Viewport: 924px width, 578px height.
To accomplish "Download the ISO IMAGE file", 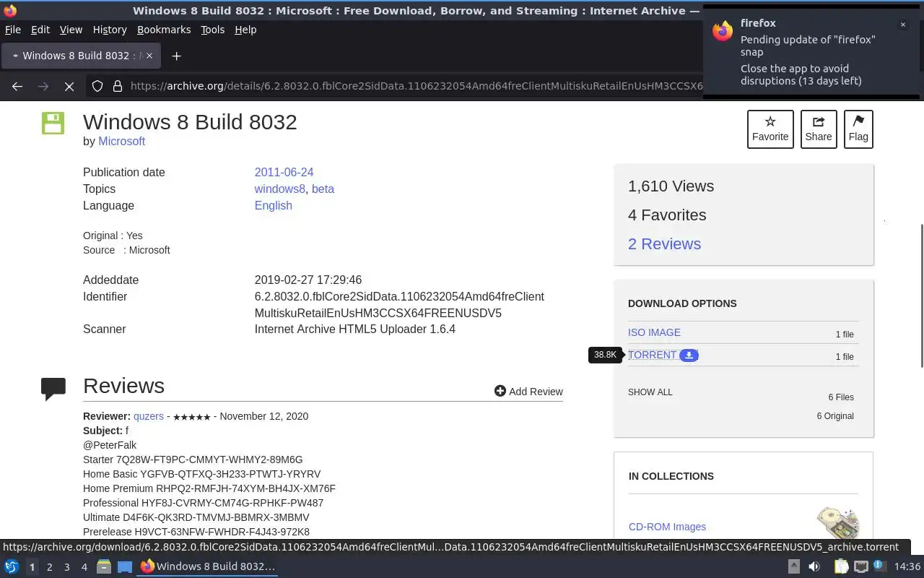I will pyautogui.click(x=654, y=332).
